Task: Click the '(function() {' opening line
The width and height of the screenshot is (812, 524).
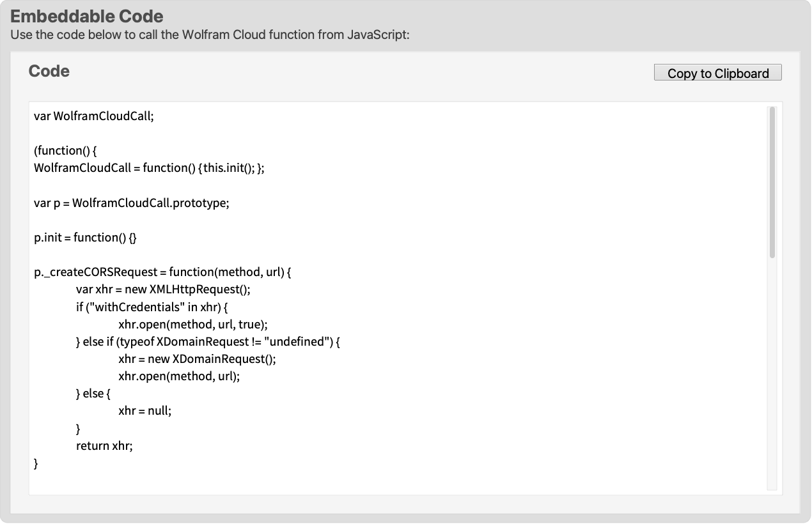Action: pos(65,150)
